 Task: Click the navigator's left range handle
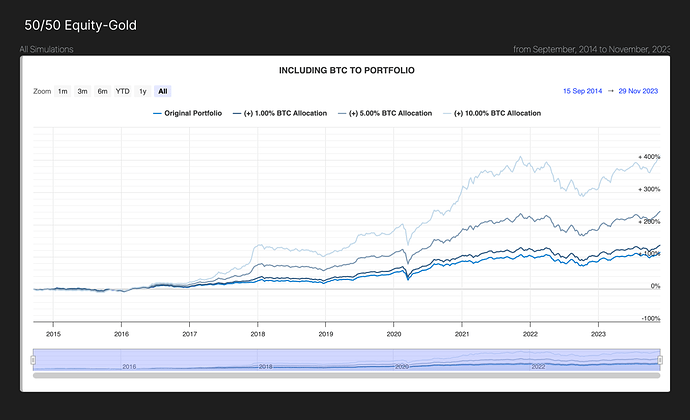coord(34,360)
